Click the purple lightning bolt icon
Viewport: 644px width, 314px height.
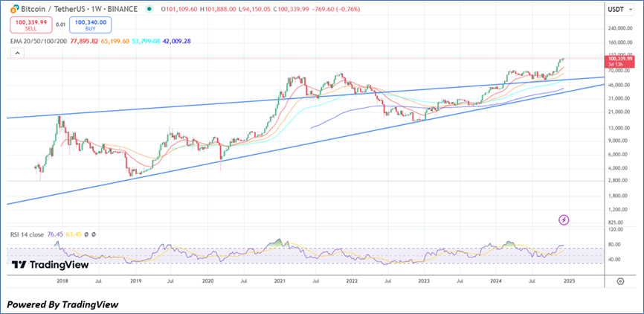click(564, 220)
